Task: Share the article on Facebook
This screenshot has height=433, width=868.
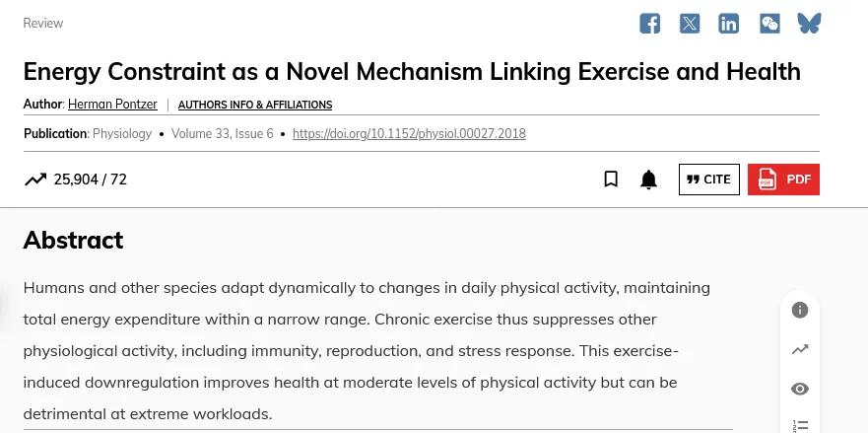Action: 649,24
